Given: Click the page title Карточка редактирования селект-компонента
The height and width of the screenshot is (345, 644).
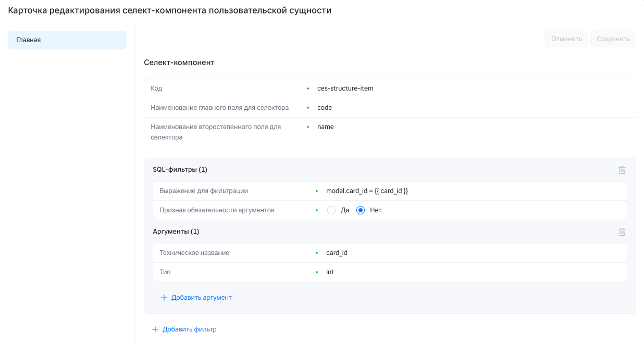Looking at the screenshot, I should pyautogui.click(x=170, y=10).
